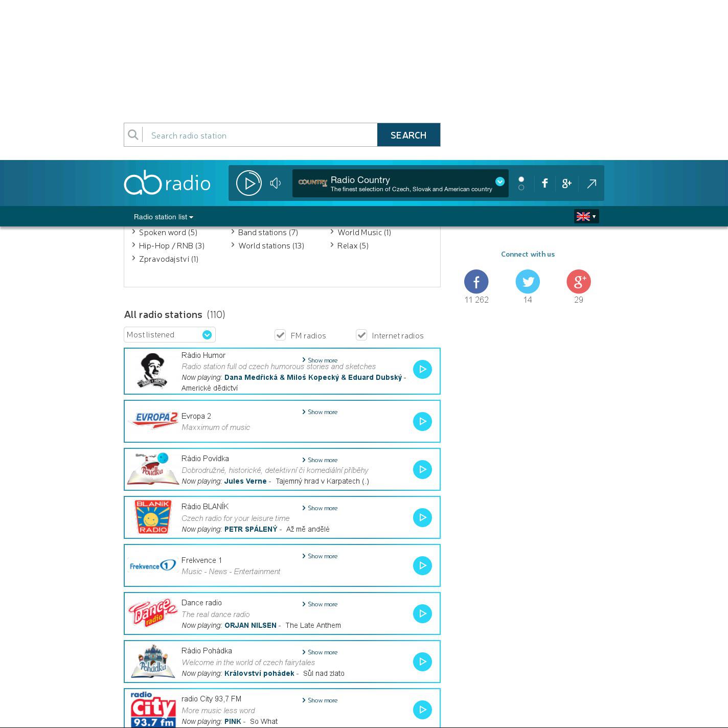Image resolution: width=728 pixels, height=728 pixels.
Task: Select the second radio dot in player
Action: pos(521,188)
